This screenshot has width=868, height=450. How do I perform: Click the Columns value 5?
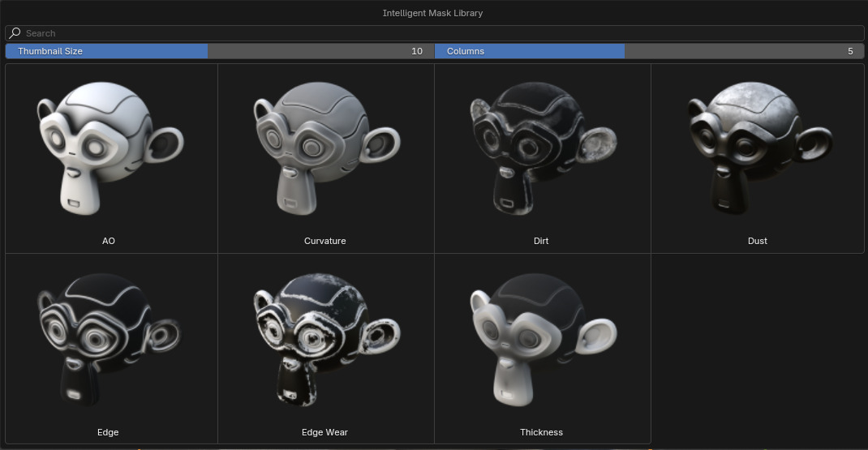[850, 51]
